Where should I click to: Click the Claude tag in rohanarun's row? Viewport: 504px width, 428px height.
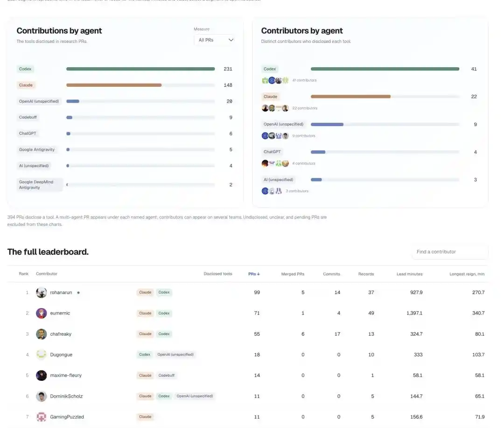[145, 292]
